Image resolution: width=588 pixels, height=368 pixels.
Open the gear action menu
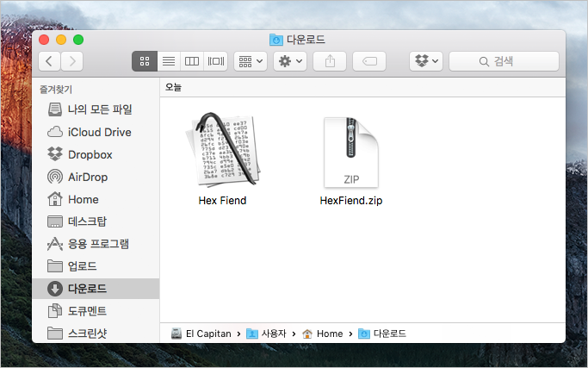(x=290, y=61)
